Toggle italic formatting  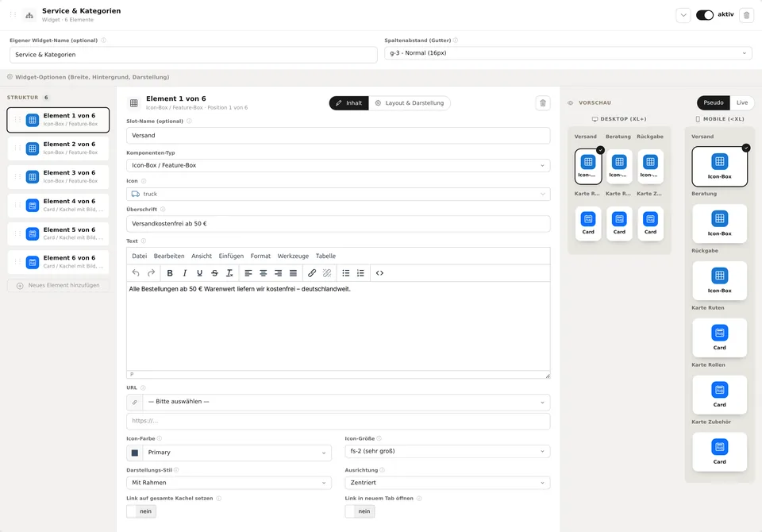(x=185, y=273)
